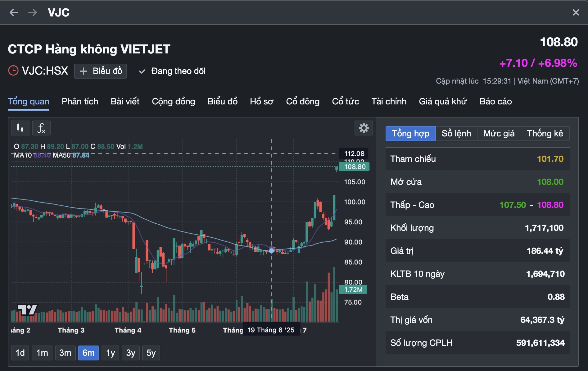Viewport: 588px width, 371px height.
Task: Open chart settings gear icon
Action: [x=364, y=128]
